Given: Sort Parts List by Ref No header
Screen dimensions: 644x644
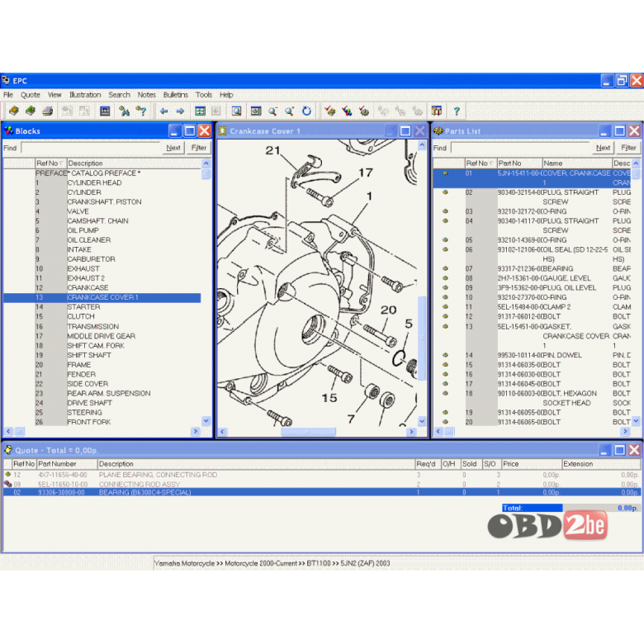Looking at the screenshot, I should (481, 163).
